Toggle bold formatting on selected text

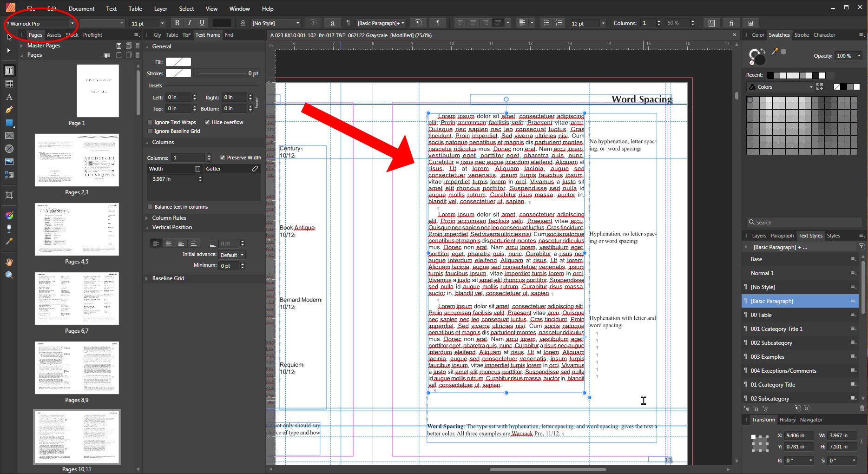coord(177,22)
